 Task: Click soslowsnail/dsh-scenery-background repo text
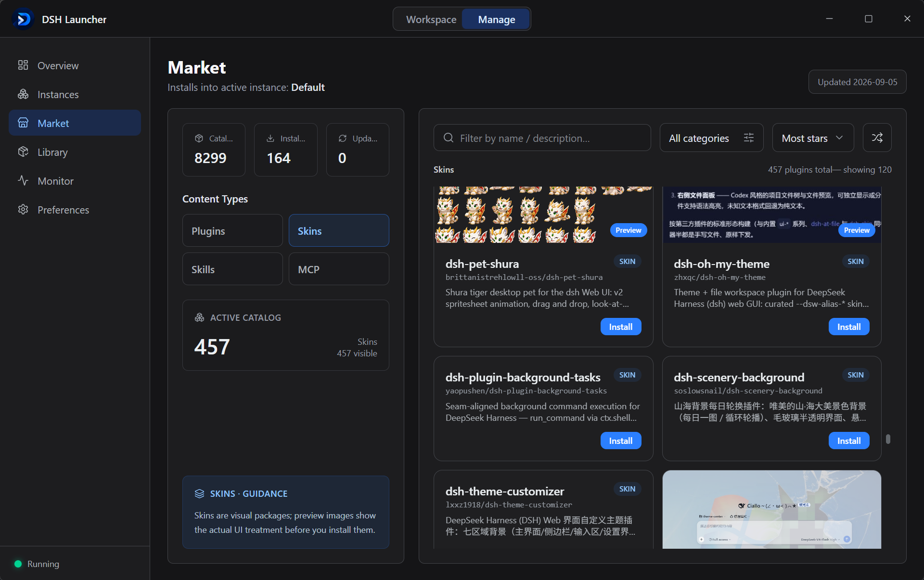pyautogui.click(x=748, y=391)
